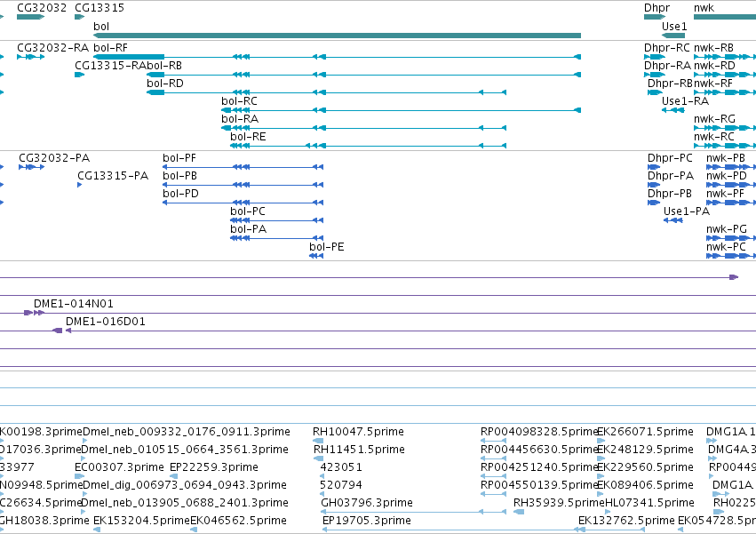Click the Use1-RA transcript glyph
Screen dimensions: 756x534
click(673, 110)
